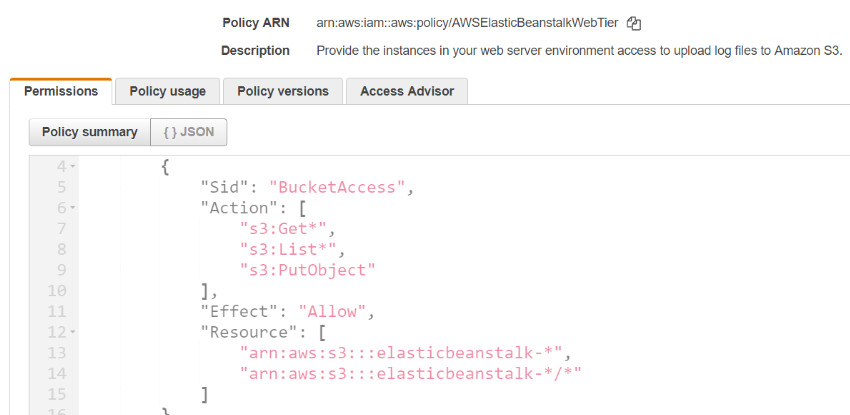
Task: Go to the Policy versions tab
Action: (x=283, y=91)
